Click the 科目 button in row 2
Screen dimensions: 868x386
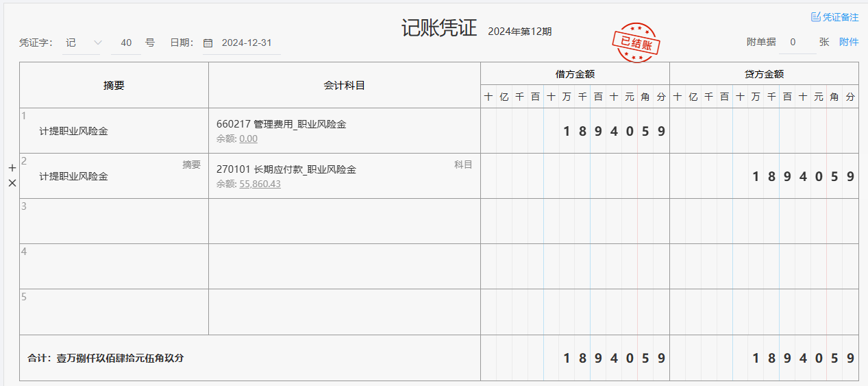pos(463,165)
